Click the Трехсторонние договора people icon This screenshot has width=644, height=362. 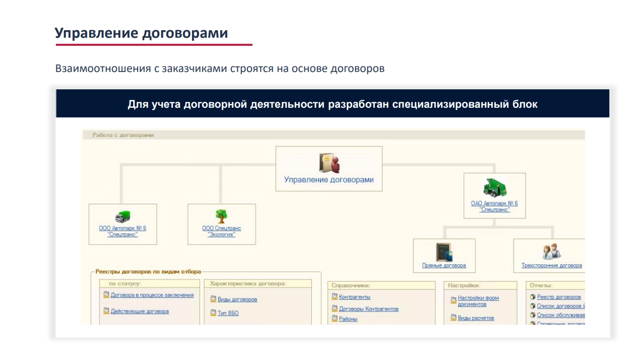click(551, 251)
